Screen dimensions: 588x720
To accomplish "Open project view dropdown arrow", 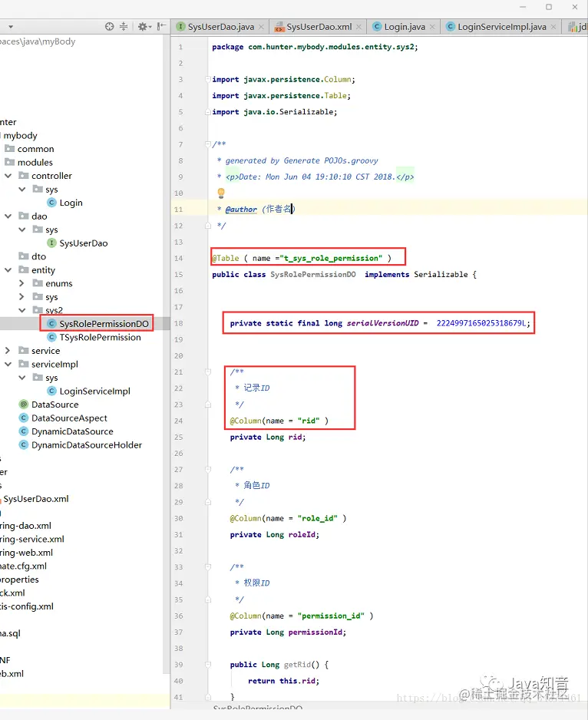I will (x=11, y=27).
